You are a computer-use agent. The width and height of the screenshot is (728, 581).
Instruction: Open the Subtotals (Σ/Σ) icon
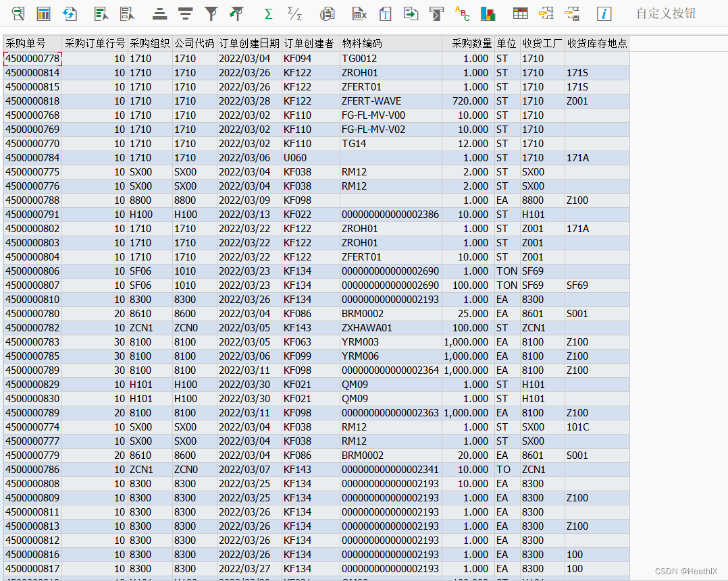coord(295,13)
